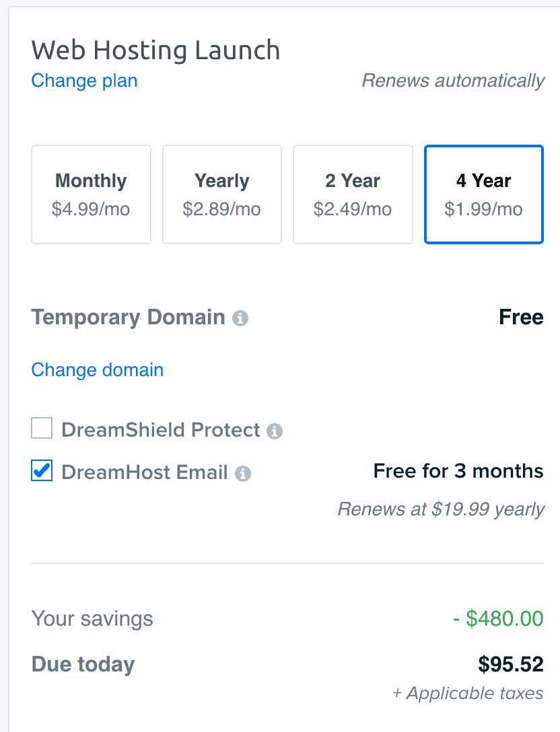Enable DreamShield Protect
Screen dimensions: 560x732
tap(41, 428)
